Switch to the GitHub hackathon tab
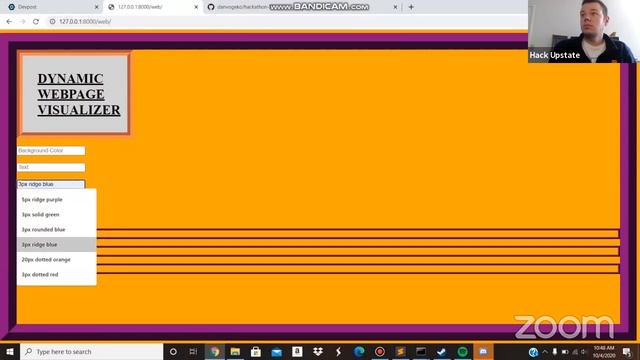This screenshot has height=360, width=640. click(302, 7)
